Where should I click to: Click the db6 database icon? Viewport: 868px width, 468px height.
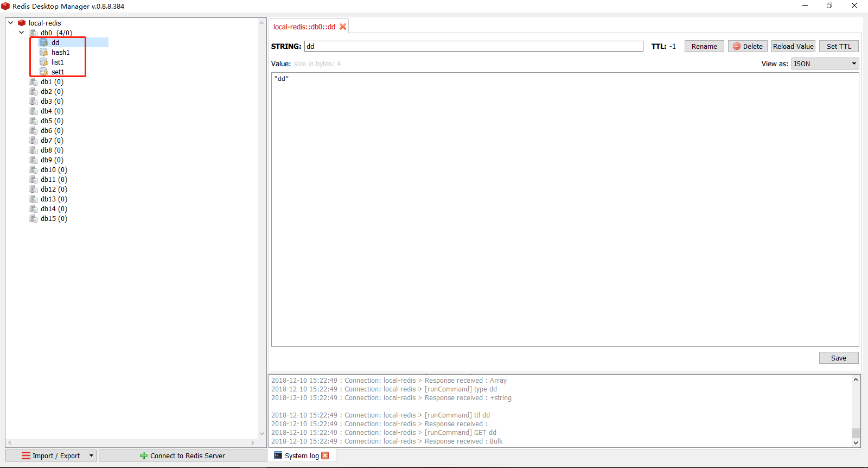click(x=33, y=131)
